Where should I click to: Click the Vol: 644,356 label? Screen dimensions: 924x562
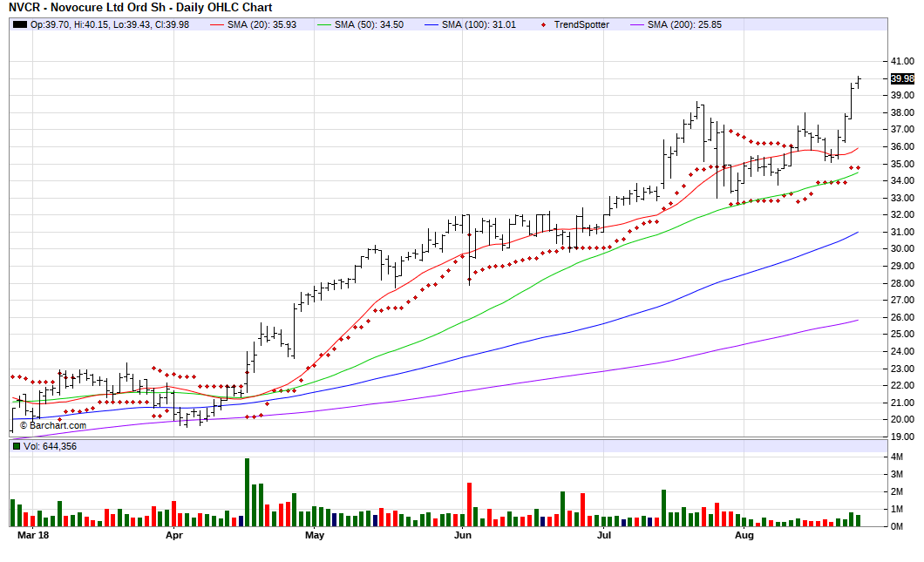tap(50, 446)
